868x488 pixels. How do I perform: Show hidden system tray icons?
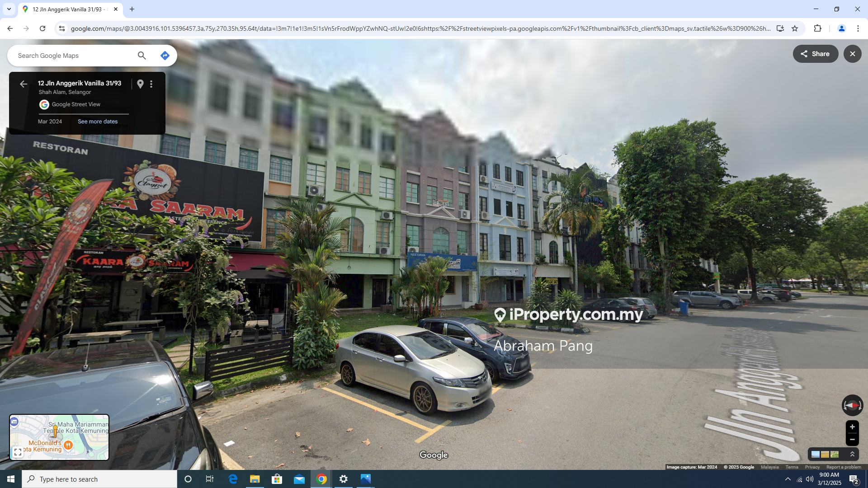(788, 479)
